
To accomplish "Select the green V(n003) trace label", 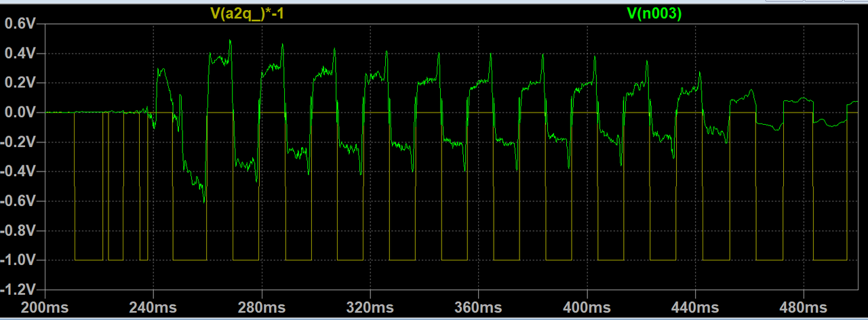I will point(654,13).
